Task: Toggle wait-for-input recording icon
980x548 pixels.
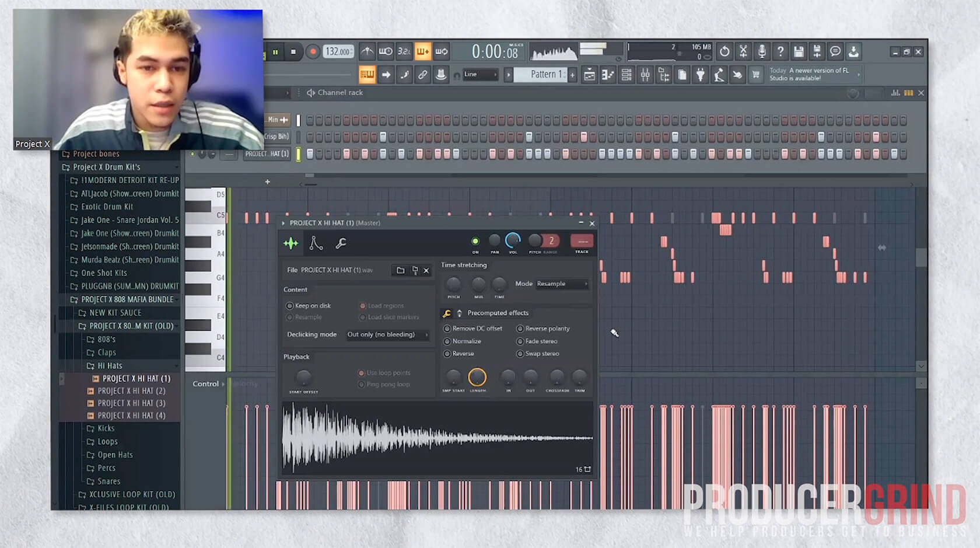Action: tap(386, 52)
